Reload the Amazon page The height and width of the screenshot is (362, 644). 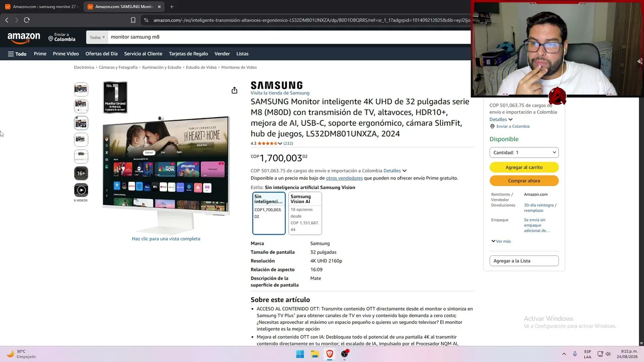coord(27,20)
